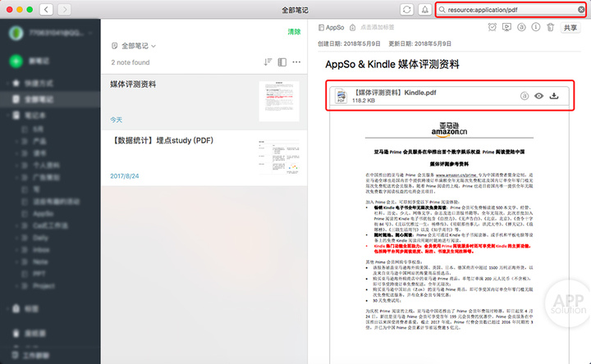Open the AppSo notebook in sidebar
The width and height of the screenshot is (591, 364).
pos(43,213)
